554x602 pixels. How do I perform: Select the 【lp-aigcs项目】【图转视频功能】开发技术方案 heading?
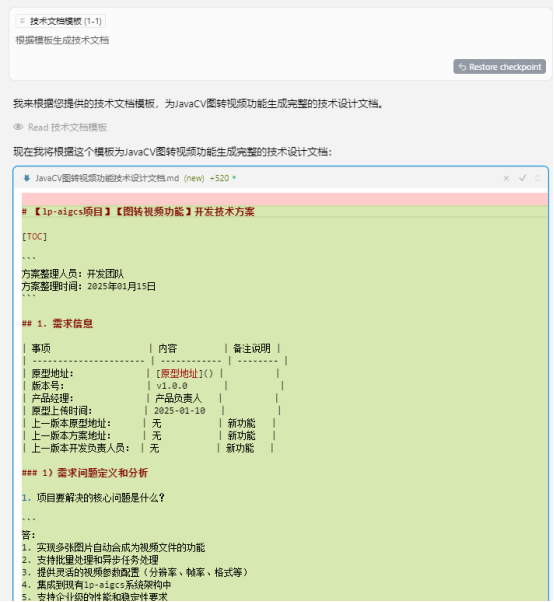138,212
